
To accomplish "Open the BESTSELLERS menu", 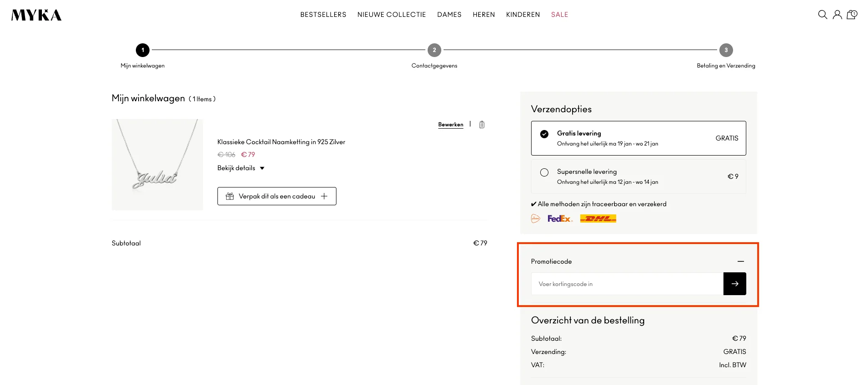I will 323,15.
